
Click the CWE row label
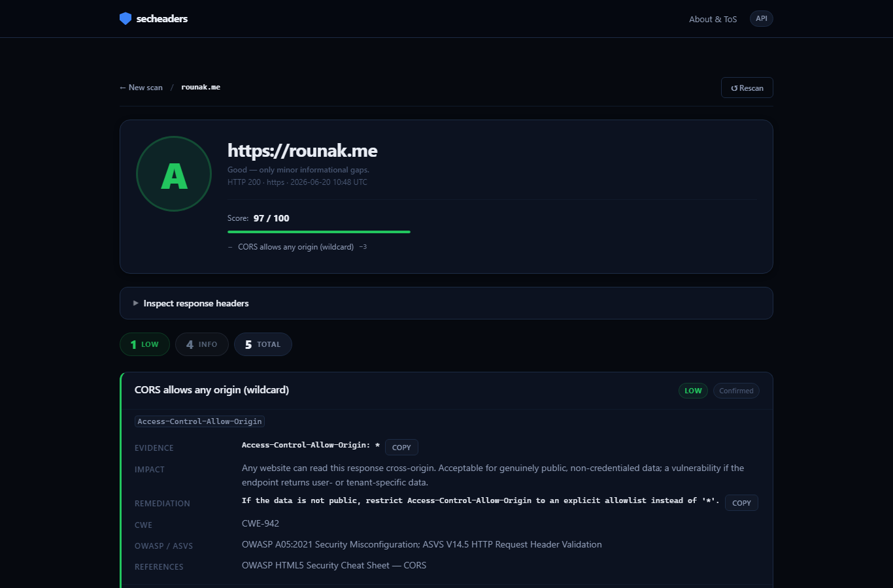pos(143,525)
